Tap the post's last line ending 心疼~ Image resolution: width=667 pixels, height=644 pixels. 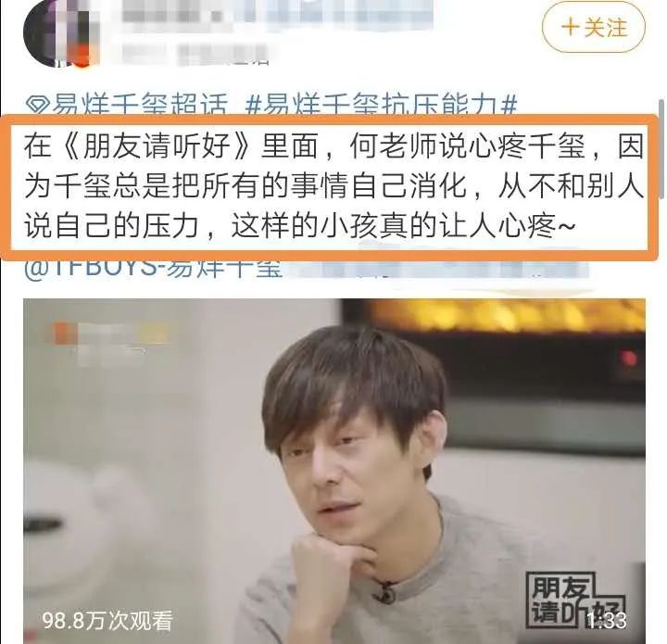point(299,225)
